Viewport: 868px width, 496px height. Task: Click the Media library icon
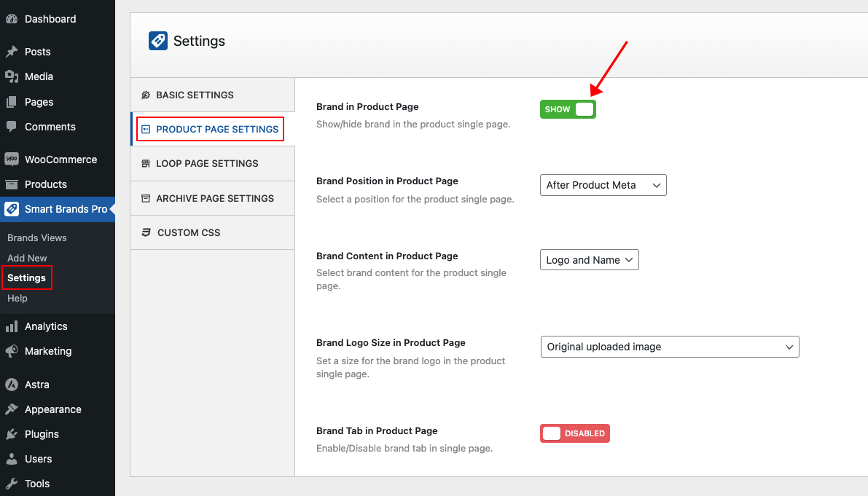tap(12, 76)
